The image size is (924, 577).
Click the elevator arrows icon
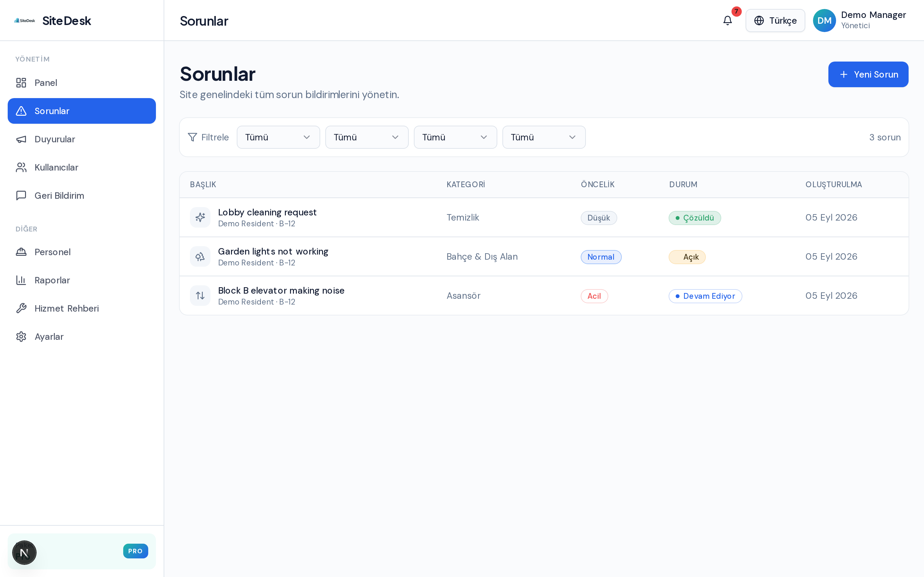[x=200, y=295]
